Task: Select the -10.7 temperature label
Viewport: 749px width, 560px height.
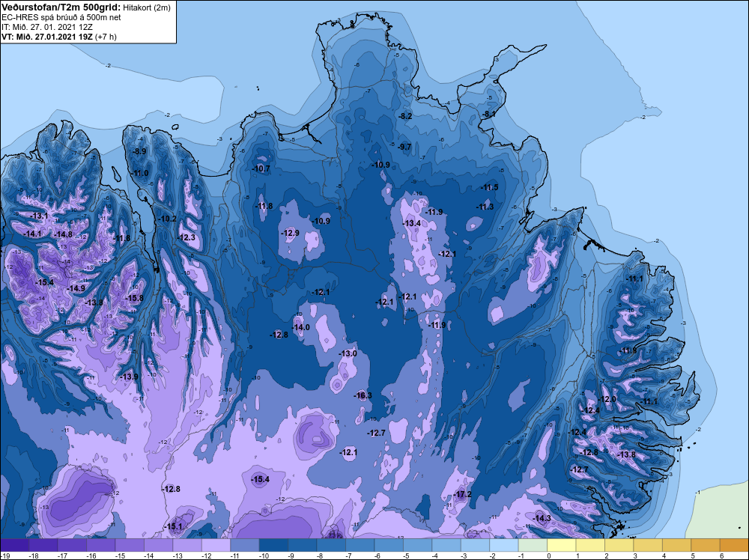Action: tap(261, 168)
